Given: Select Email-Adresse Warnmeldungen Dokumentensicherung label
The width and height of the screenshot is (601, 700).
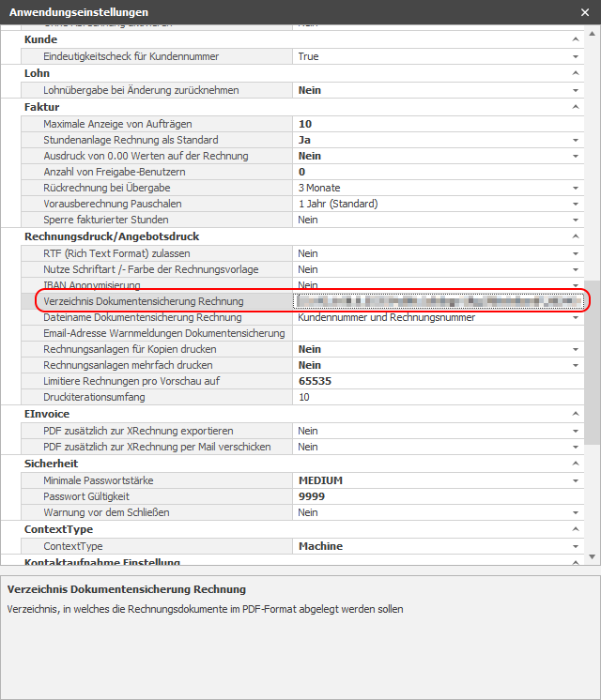Looking at the screenshot, I should (164, 333).
